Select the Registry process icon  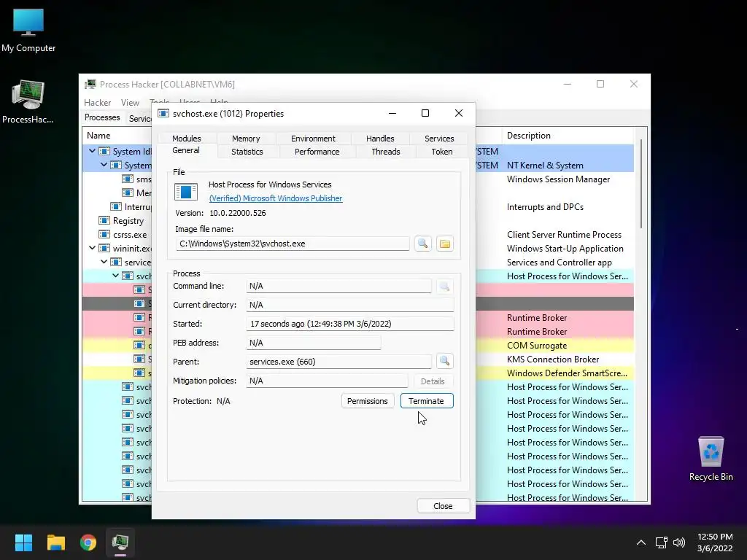(104, 220)
